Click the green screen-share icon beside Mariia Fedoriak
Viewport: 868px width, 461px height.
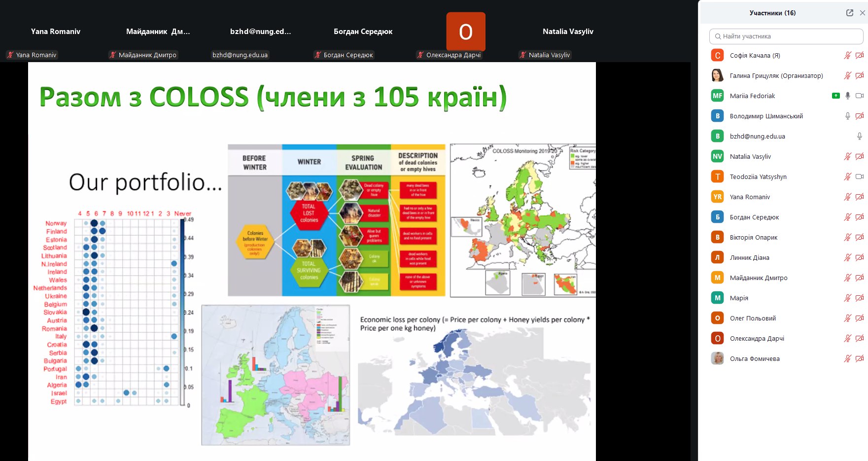(x=835, y=96)
